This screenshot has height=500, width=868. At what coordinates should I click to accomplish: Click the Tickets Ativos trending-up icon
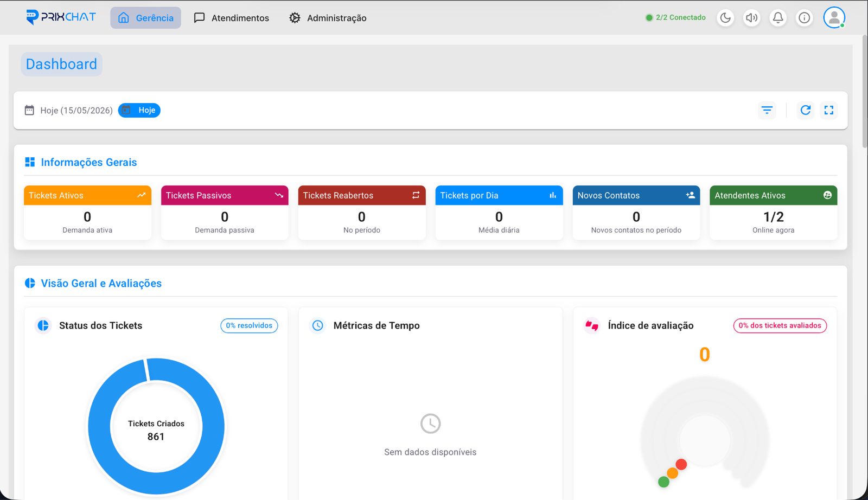142,195
